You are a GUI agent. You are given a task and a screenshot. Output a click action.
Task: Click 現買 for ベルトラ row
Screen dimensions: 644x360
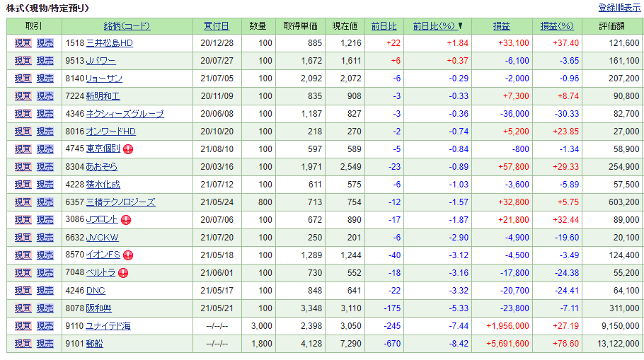coord(23,272)
